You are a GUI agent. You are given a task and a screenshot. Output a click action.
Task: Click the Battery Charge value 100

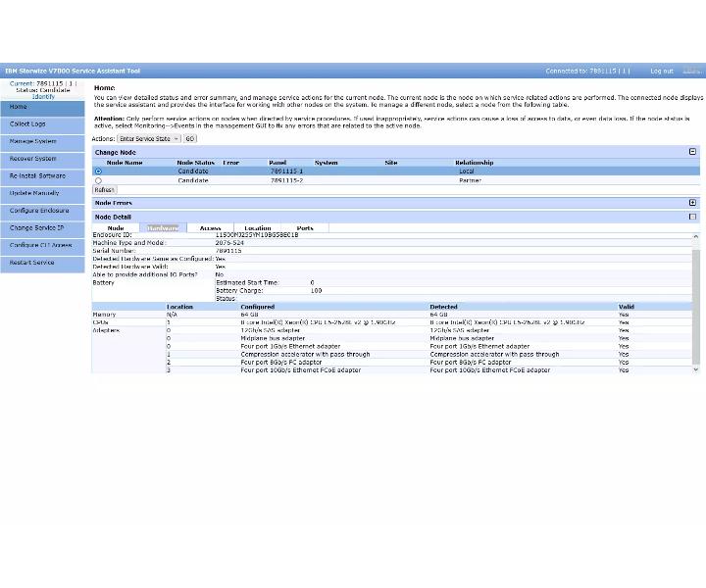click(x=316, y=291)
